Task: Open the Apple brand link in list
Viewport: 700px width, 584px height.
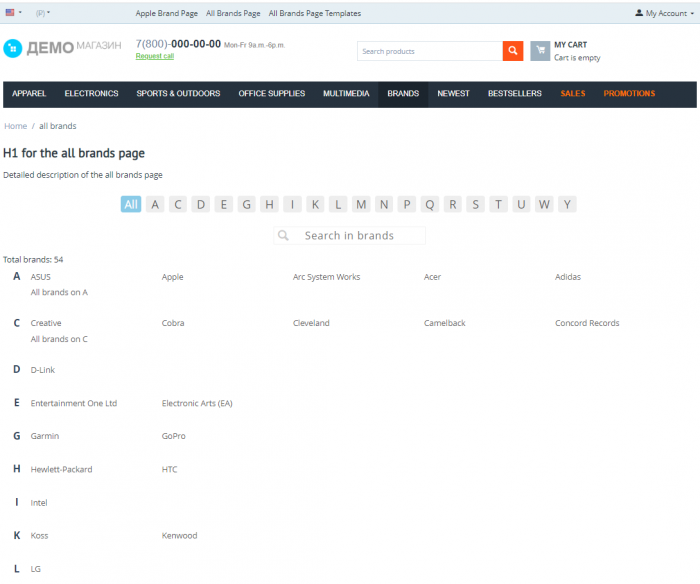Action: click(172, 277)
